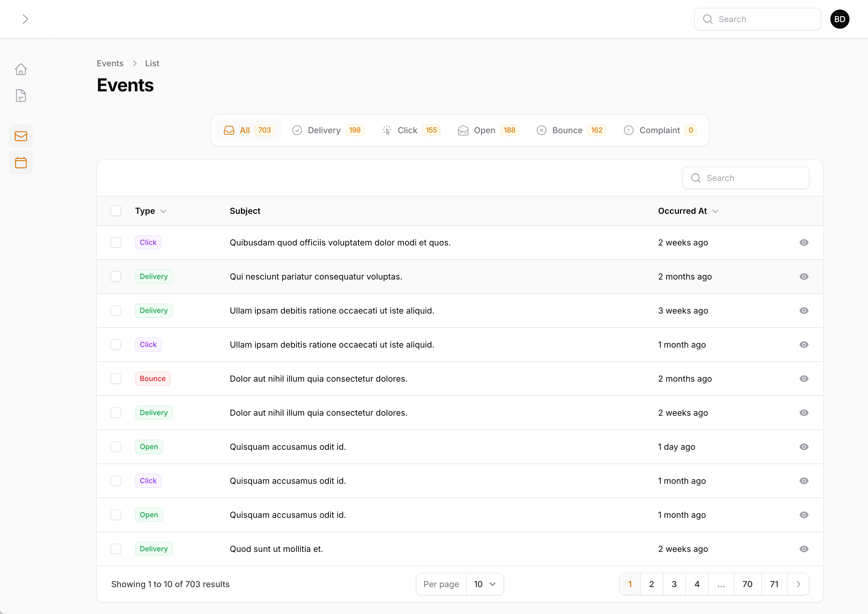868x614 pixels.
Task: Click the BD user avatar
Action: click(839, 19)
